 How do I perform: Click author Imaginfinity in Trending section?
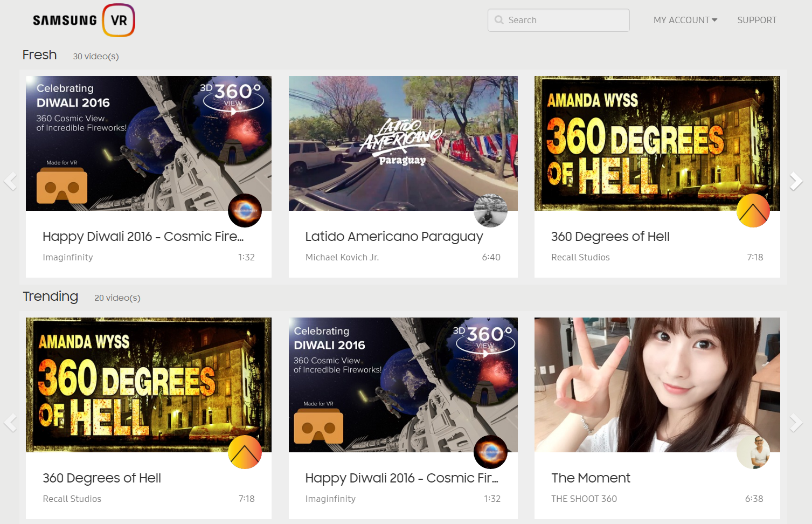coord(330,499)
